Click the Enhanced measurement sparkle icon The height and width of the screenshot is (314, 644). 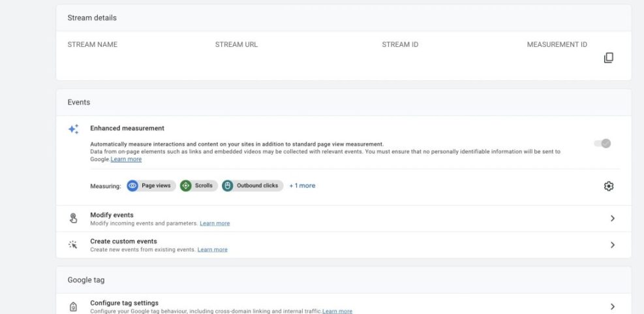[x=74, y=129]
